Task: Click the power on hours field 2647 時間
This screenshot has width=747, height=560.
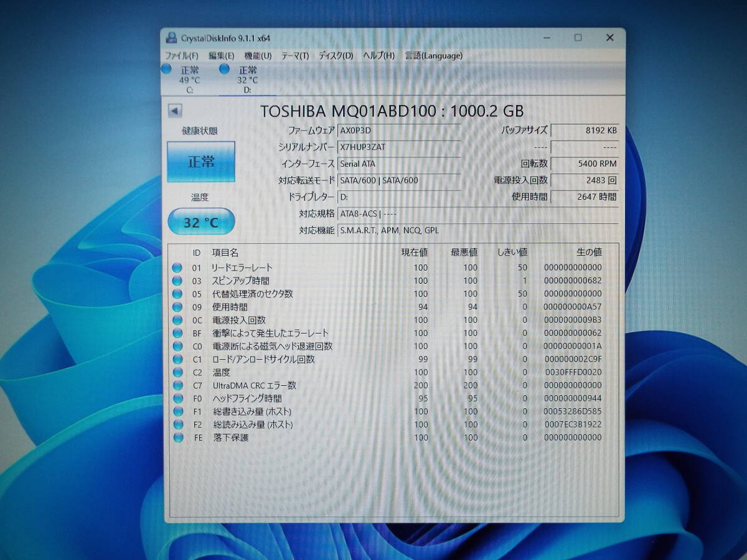Action: pyautogui.click(x=585, y=197)
